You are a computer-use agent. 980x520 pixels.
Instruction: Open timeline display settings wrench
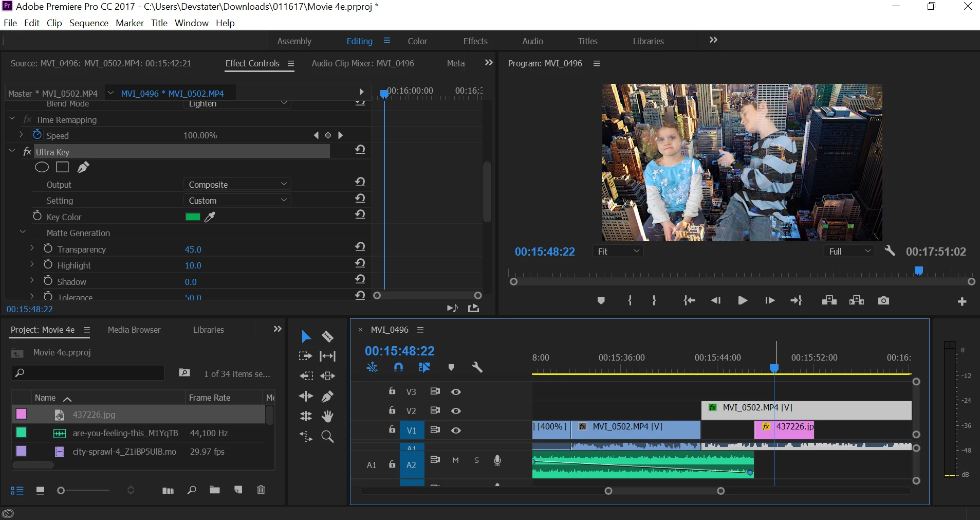point(477,367)
